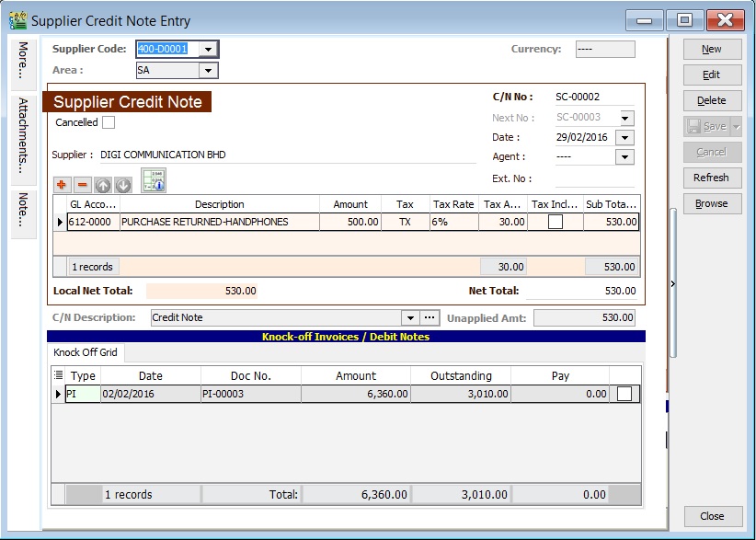The width and height of the screenshot is (756, 540).
Task: Switch to the Knock Off Grid tab
Action: (x=85, y=352)
